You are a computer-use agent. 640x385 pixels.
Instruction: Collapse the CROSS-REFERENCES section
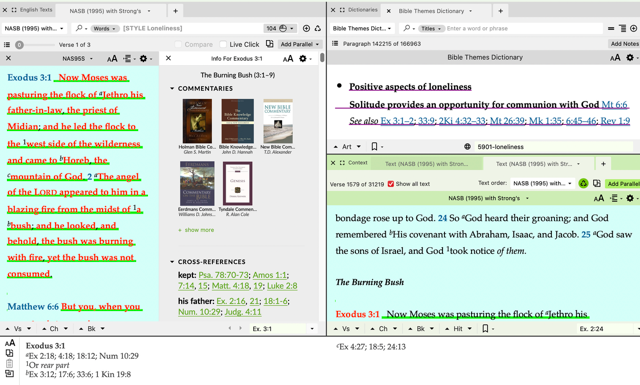pos(172,261)
